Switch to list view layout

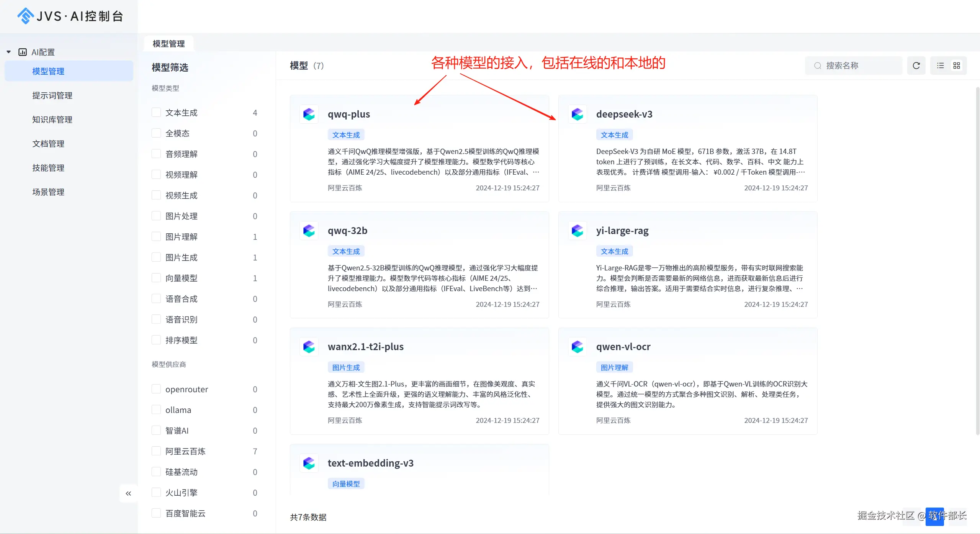(940, 66)
